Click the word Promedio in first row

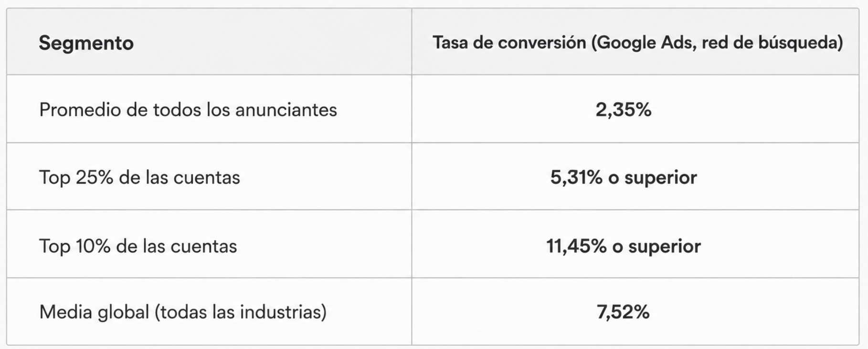pos(80,110)
